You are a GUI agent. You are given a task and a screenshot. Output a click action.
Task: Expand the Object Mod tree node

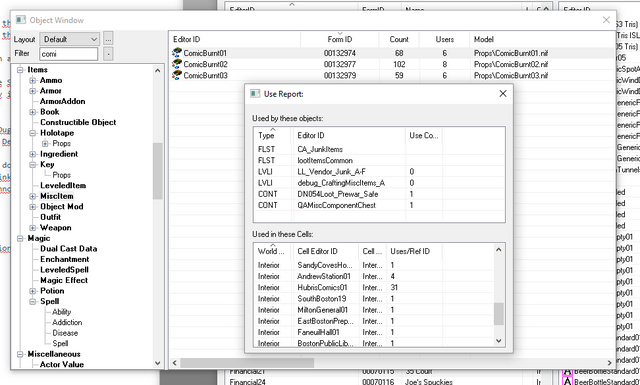click(x=33, y=207)
